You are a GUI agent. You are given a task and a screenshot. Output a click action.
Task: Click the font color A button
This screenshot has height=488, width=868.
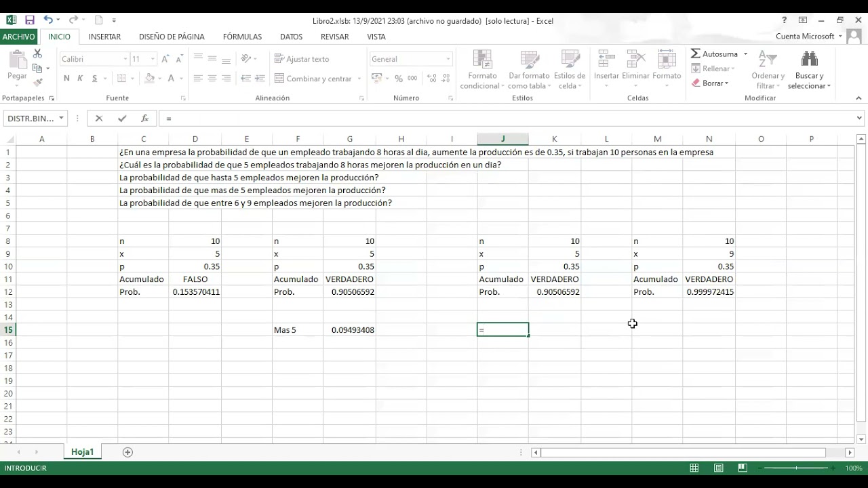(x=171, y=79)
